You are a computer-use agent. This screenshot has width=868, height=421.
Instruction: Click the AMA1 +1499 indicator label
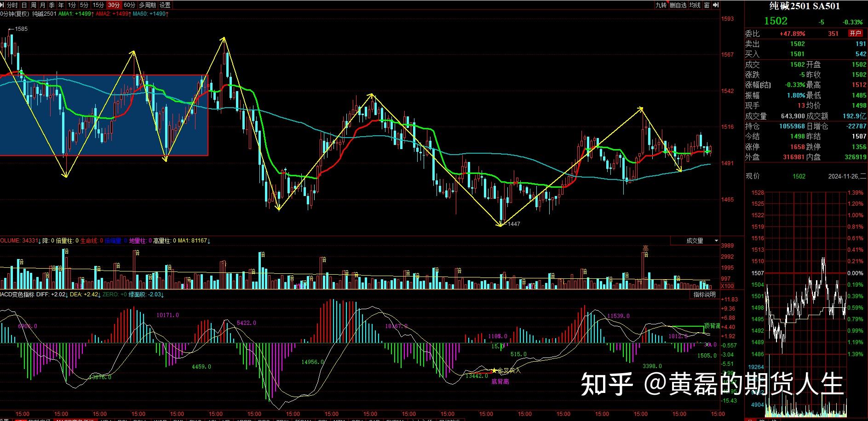tap(76, 14)
